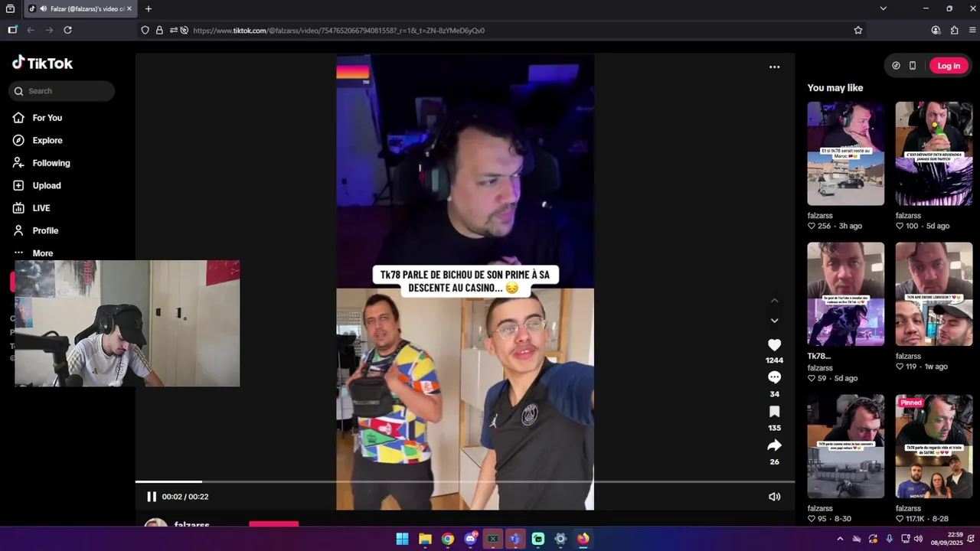Save the video with the bookmark icon
980x551 pixels.
[774, 412]
